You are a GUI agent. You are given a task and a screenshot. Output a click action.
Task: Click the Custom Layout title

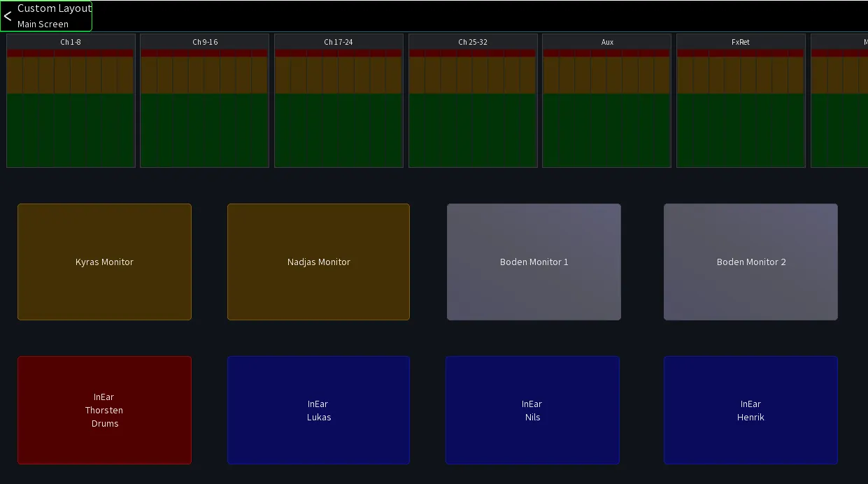[x=55, y=8]
